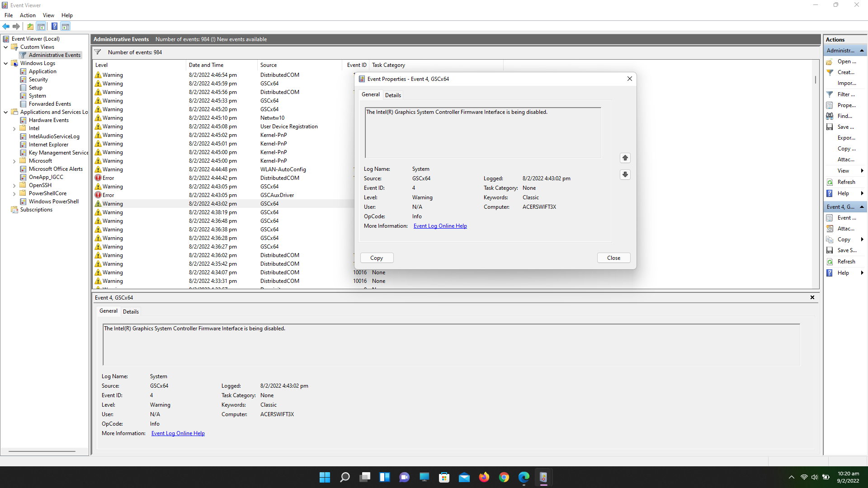Refresh events using the Actions pane refresh icon
The width and height of the screenshot is (868, 488).
click(830, 182)
